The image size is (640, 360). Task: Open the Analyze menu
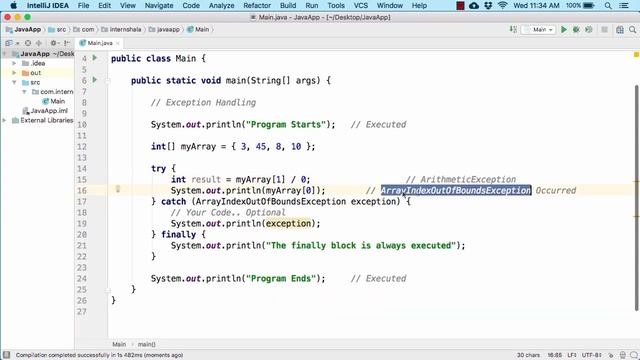pos(221,6)
